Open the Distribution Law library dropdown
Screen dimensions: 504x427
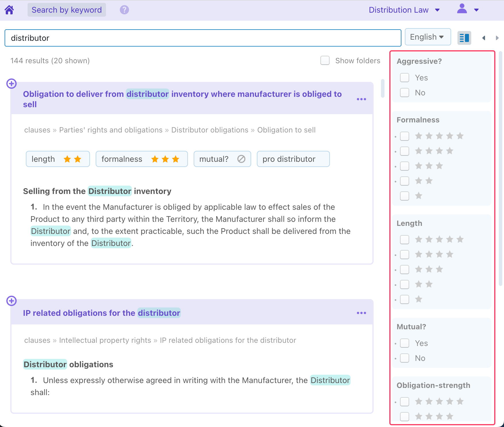(404, 10)
